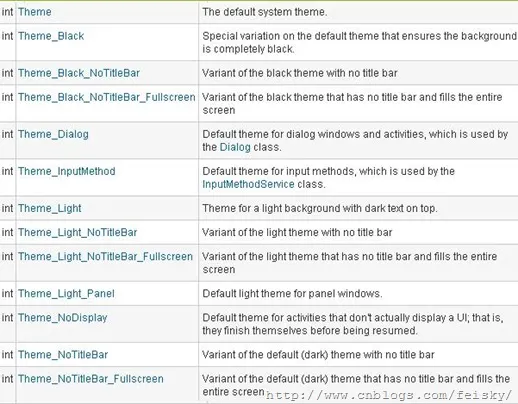
Task: Select 'Special variation on the default theme' description
Action: tap(359, 42)
